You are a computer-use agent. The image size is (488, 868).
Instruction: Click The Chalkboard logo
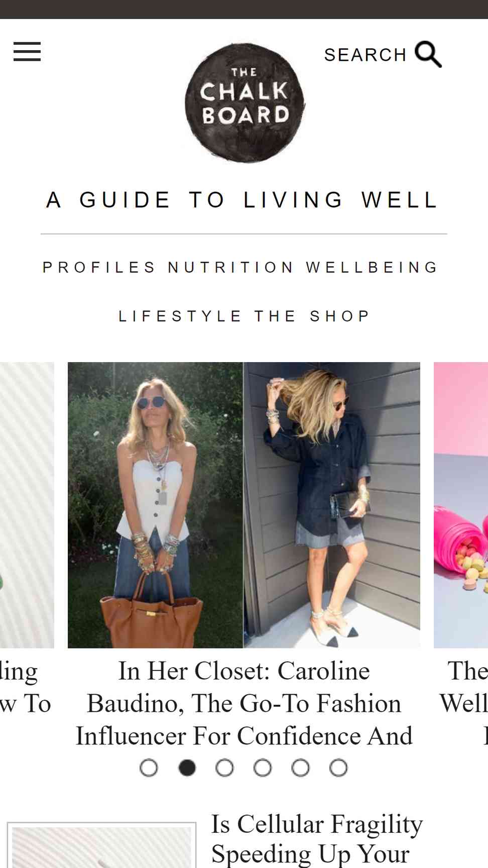pos(245,102)
